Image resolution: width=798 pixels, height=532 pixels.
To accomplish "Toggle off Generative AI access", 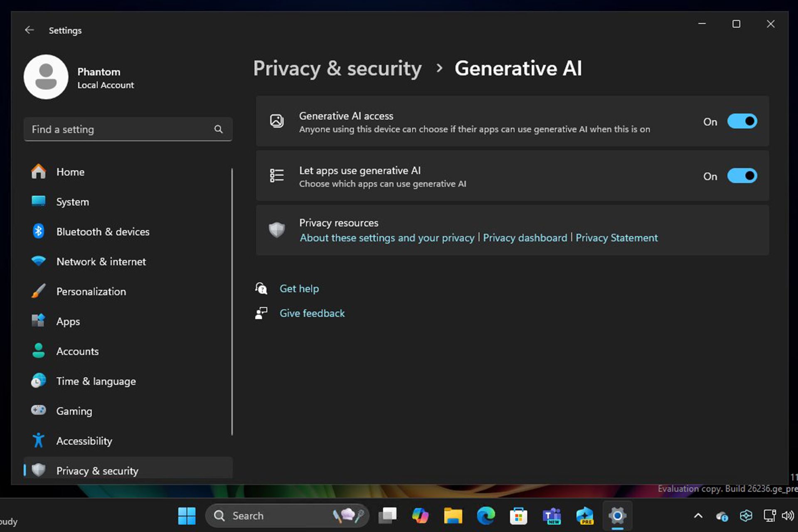I will pyautogui.click(x=741, y=121).
